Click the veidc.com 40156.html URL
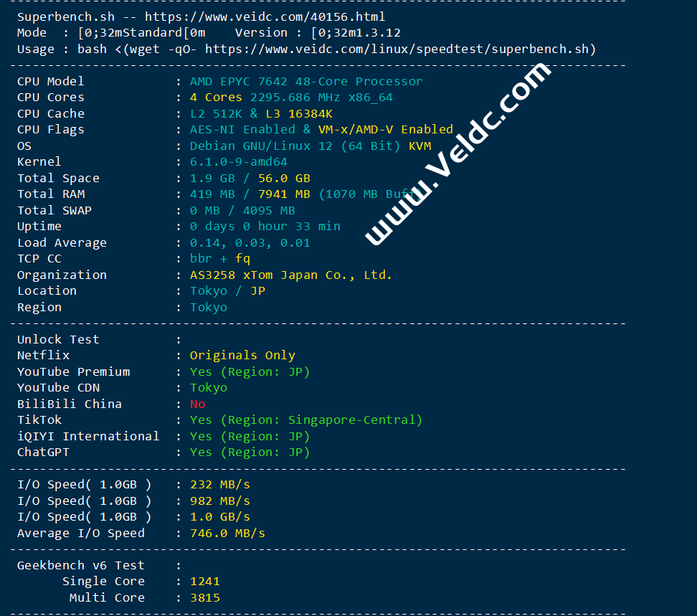697x616 pixels. [x=265, y=17]
